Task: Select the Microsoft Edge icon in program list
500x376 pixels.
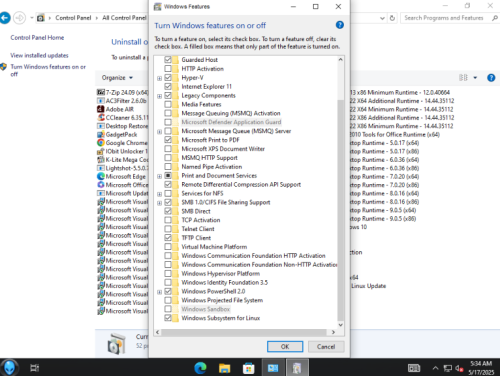Action: pyautogui.click(x=101, y=176)
